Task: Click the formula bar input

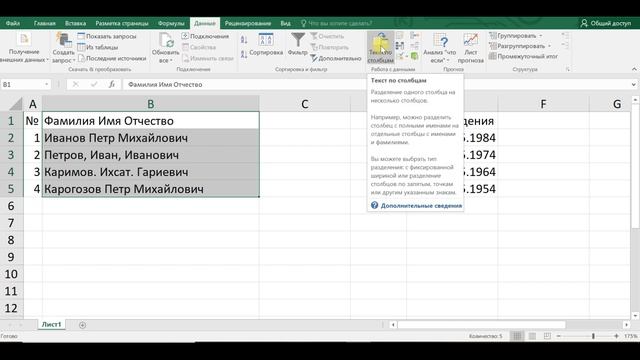Action: click(x=376, y=84)
